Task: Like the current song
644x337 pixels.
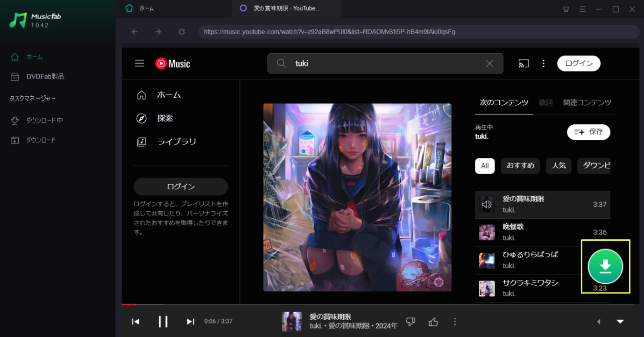Action: (433, 322)
